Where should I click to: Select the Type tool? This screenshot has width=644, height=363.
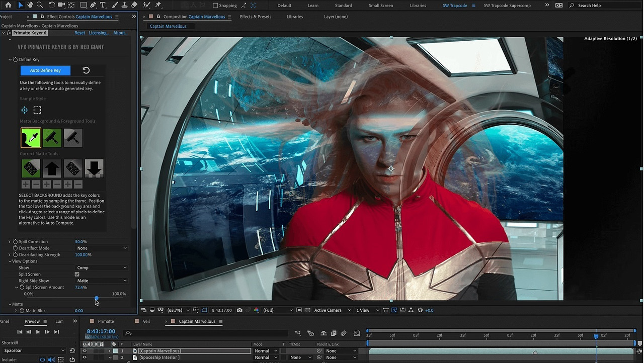[x=103, y=5]
